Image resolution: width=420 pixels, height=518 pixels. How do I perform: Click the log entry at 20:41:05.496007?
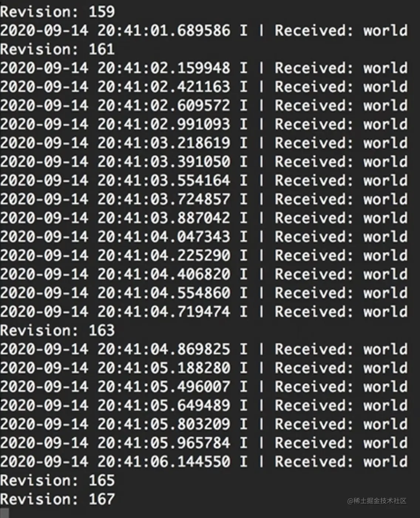(x=204, y=387)
